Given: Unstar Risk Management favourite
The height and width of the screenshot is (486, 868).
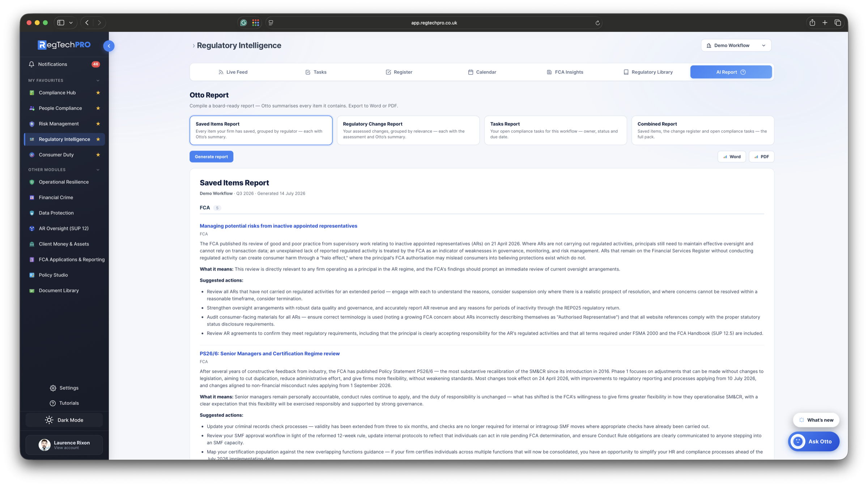Looking at the screenshot, I should 98,124.
